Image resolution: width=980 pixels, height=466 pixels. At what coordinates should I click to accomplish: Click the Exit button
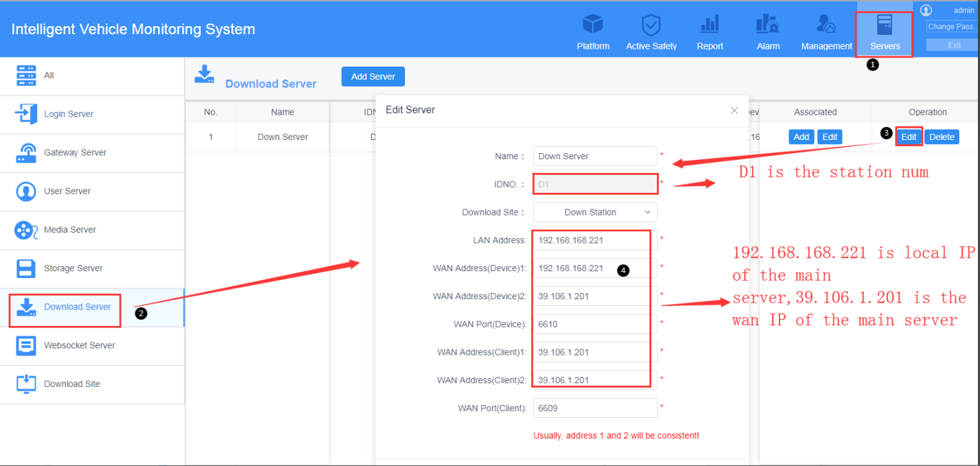952,45
